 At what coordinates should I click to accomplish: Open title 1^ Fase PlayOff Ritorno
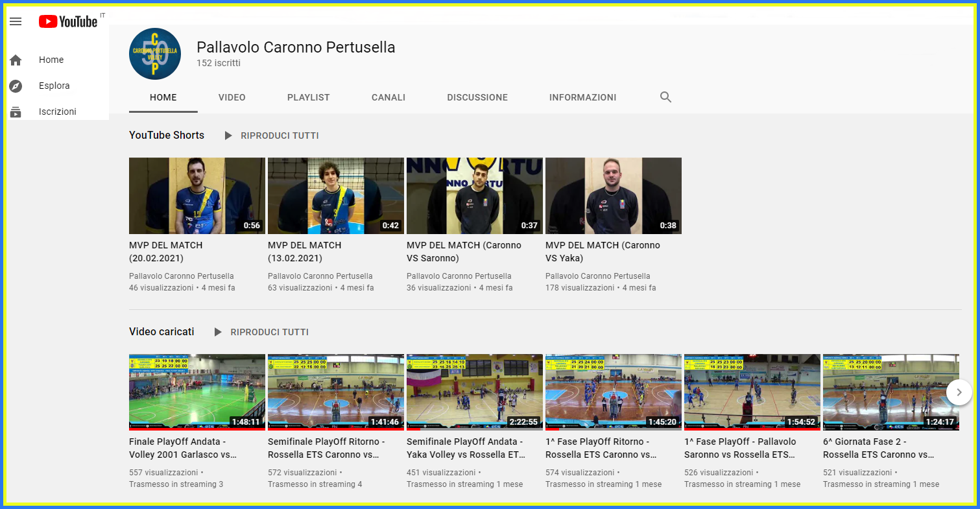point(602,448)
